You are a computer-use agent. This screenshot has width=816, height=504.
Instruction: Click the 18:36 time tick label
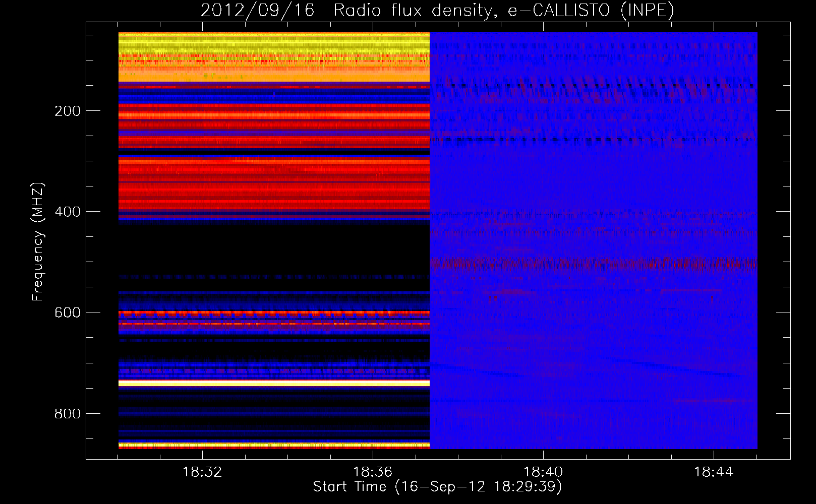[x=373, y=472]
